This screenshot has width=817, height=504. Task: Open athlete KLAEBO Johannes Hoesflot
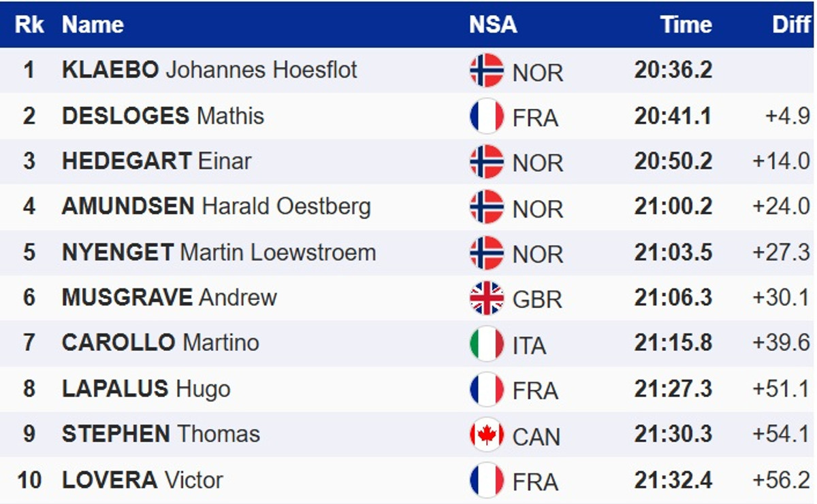click(209, 70)
